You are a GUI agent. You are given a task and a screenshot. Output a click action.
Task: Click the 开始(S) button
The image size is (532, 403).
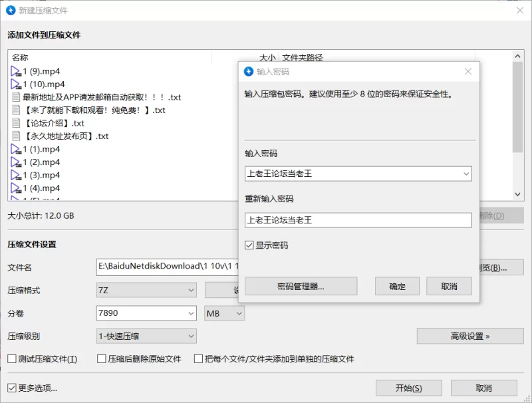point(409,388)
